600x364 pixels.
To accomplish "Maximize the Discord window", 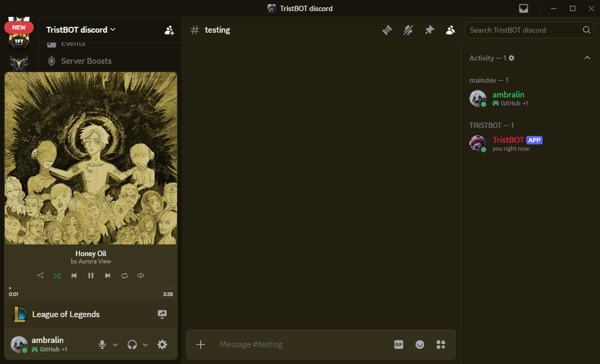I will tap(573, 8).
